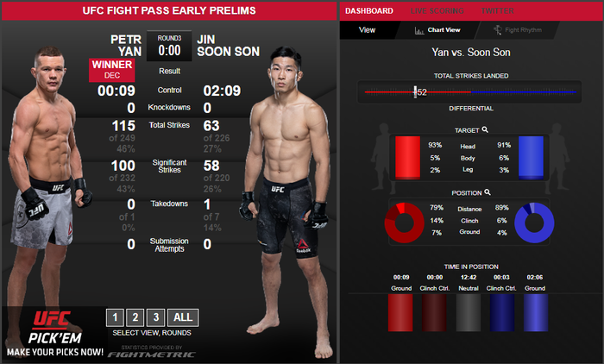Screen dimensions: 604x364
Task: Click the FightMetric statistics logo
Action: [x=151, y=354]
